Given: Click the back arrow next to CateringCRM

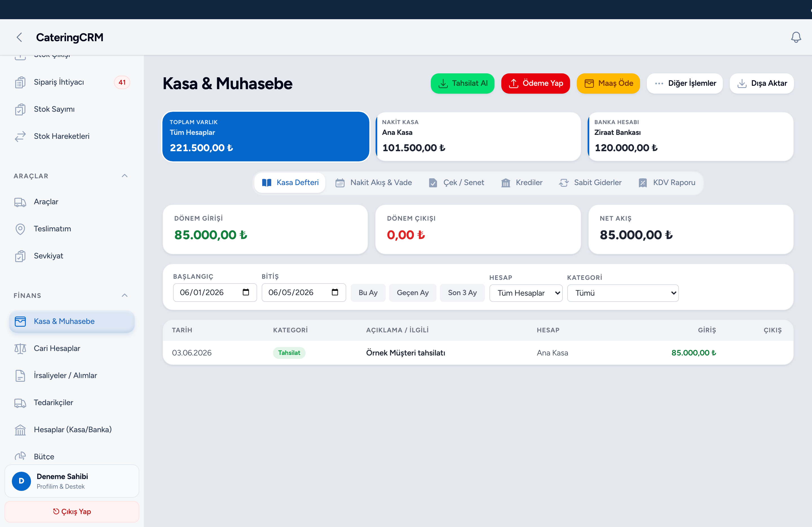Looking at the screenshot, I should (x=19, y=37).
